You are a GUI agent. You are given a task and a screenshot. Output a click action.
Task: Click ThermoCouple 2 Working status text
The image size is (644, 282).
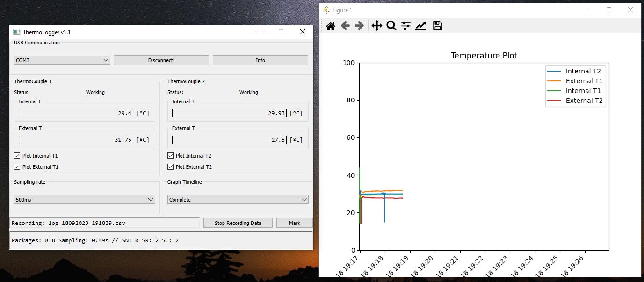click(249, 92)
